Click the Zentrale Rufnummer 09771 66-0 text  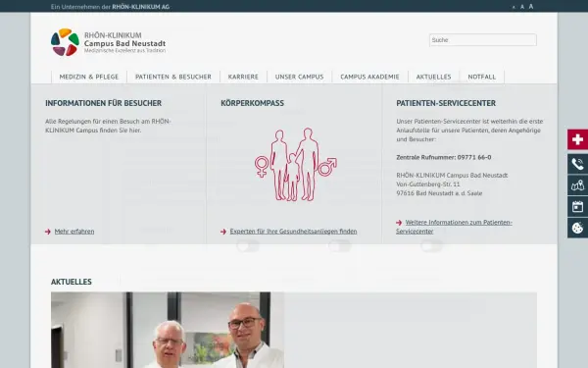point(444,157)
